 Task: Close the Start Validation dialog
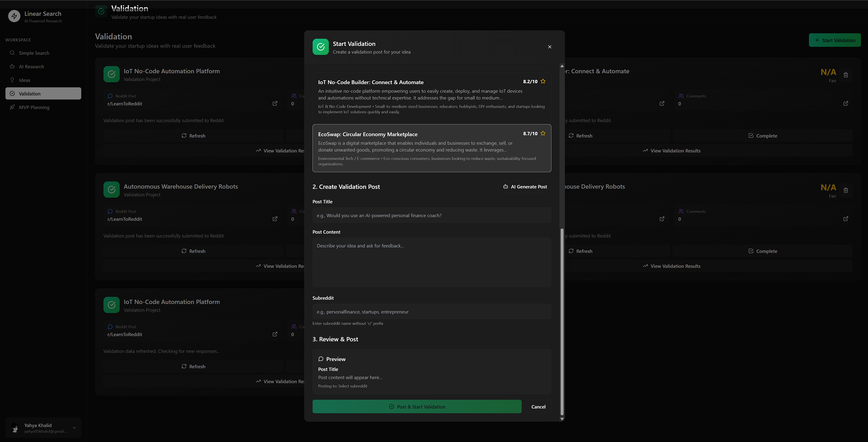[x=550, y=47]
